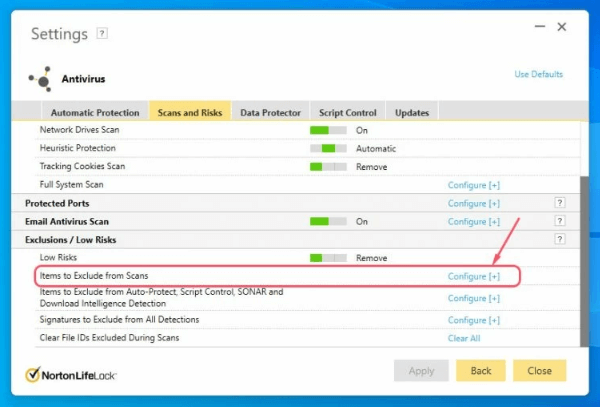Open help for Exclusions / Low Risks
Viewport: 600px width, 407px height.
point(560,240)
